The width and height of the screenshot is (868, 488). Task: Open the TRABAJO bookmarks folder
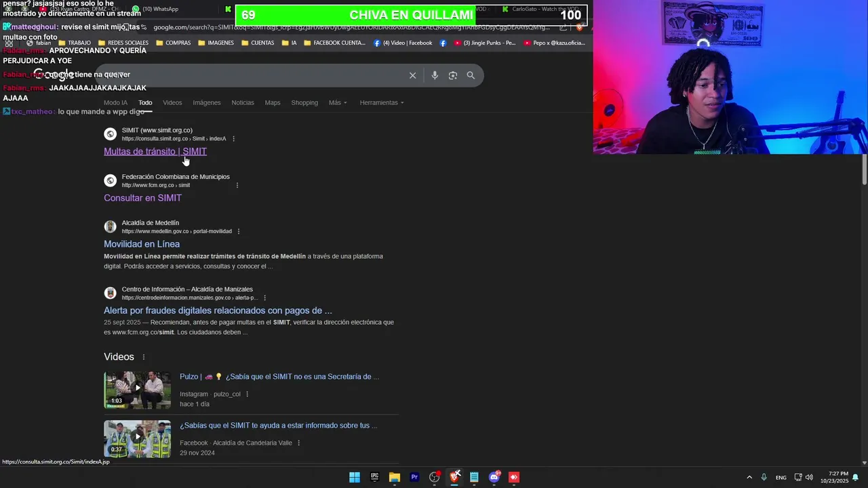75,43
